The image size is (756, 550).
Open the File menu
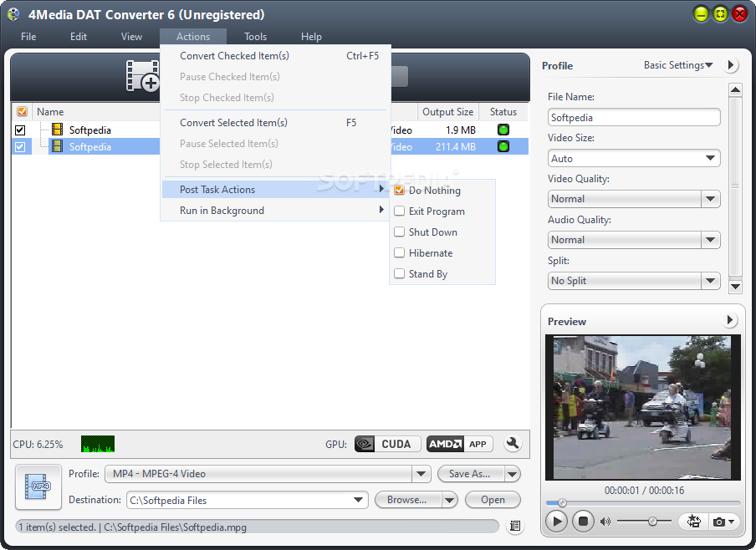(28, 37)
